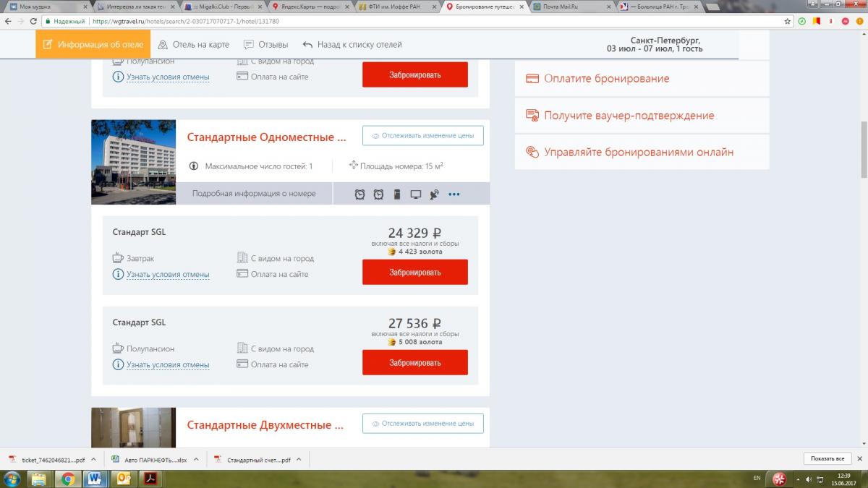Image resolution: width=868 pixels, height=488 pixels.
Task: Book the Стандарт SGL room for 27 536 ₽
Action: click(x=415, y=363)
